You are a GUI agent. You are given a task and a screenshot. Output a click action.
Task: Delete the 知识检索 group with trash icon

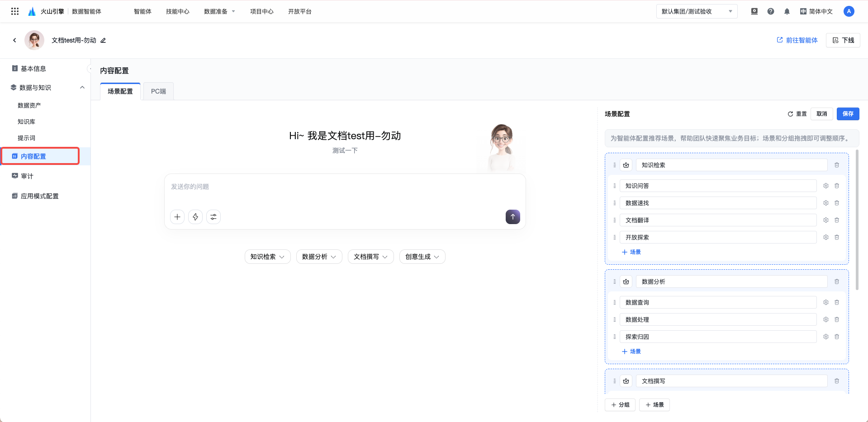[x=837, y=165]
